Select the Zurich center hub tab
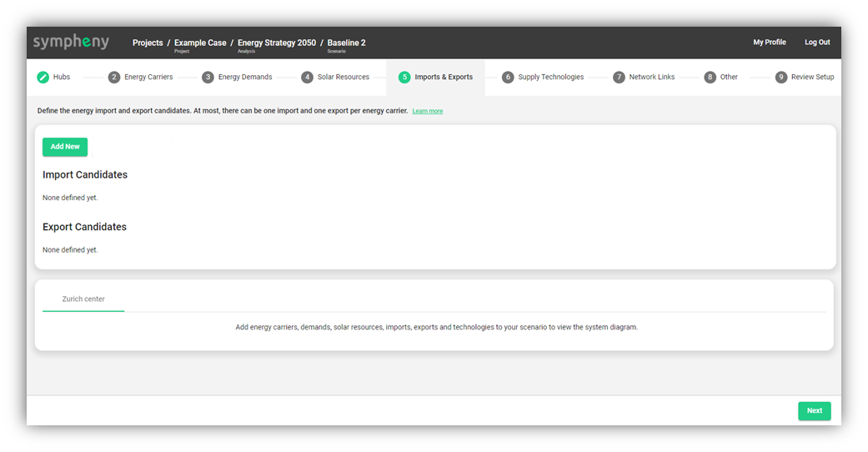 (83, 299)
